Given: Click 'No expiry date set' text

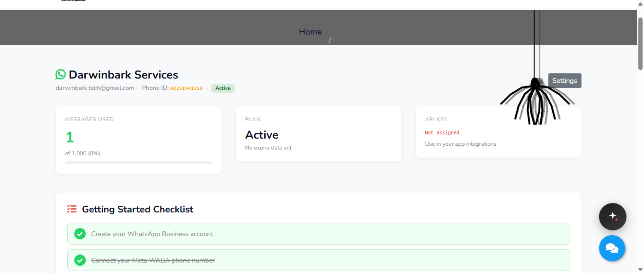Looking at the screenshot, I should pos(268,148).
